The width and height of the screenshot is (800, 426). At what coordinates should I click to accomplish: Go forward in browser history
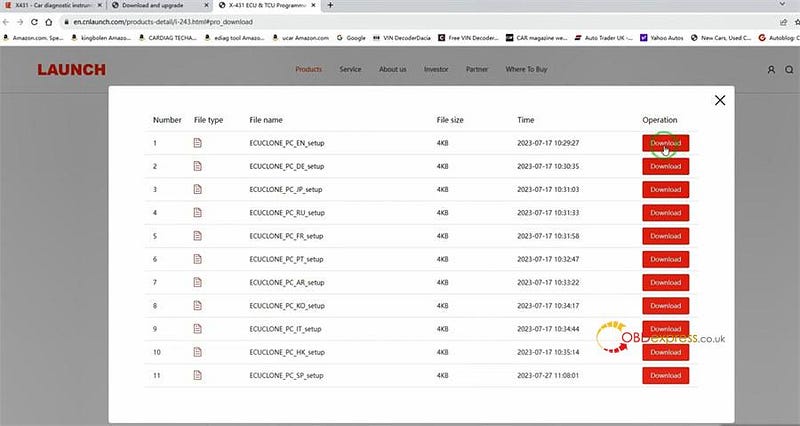pyautogui.click(x=20, y=22)
